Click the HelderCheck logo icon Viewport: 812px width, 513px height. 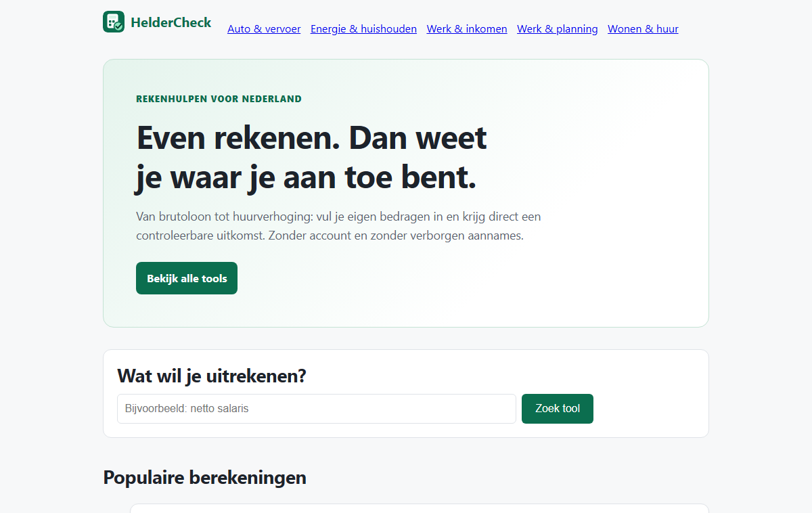point(114,22)
